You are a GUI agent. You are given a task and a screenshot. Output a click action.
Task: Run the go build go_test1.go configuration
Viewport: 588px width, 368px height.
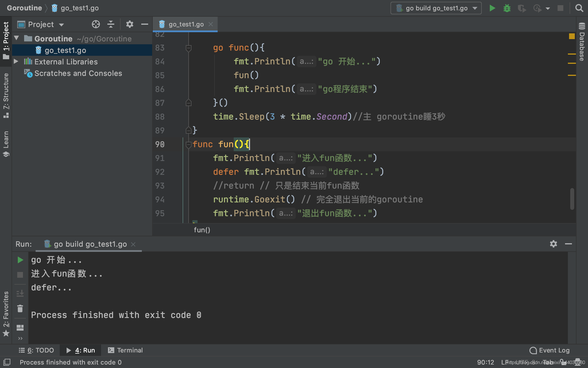pyautogui.click(x=492, y=8)
